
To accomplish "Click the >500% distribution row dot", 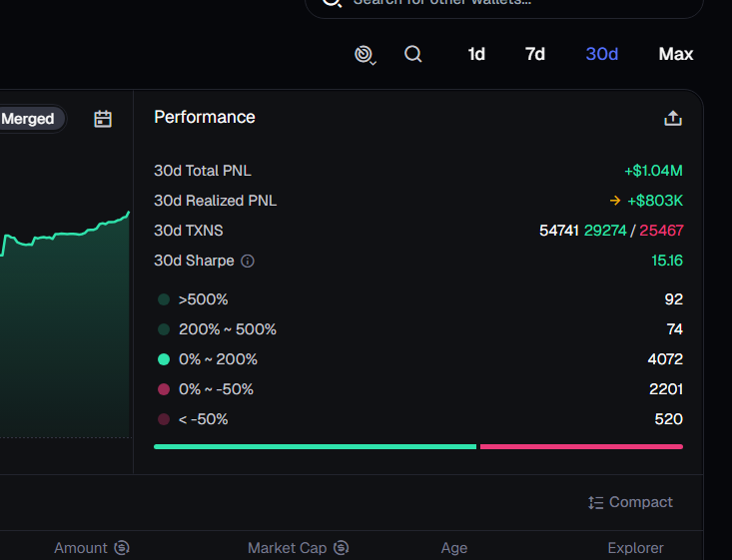I will 164,299.
